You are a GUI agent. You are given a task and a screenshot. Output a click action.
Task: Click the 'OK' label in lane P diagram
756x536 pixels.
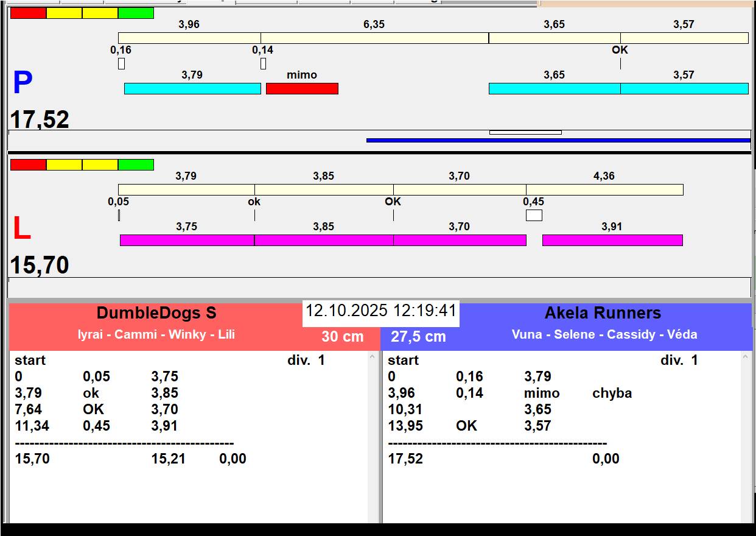click(620, 50)
